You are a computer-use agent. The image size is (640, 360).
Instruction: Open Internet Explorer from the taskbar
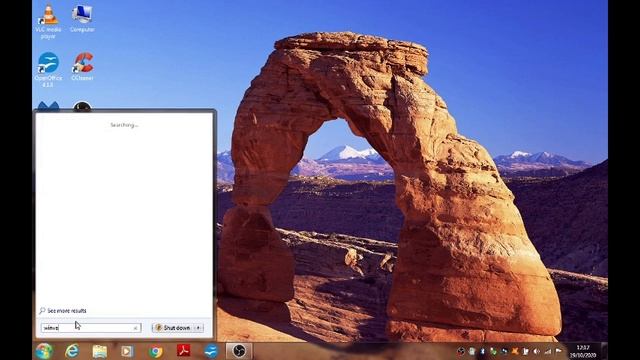click(x=72, y=351)
